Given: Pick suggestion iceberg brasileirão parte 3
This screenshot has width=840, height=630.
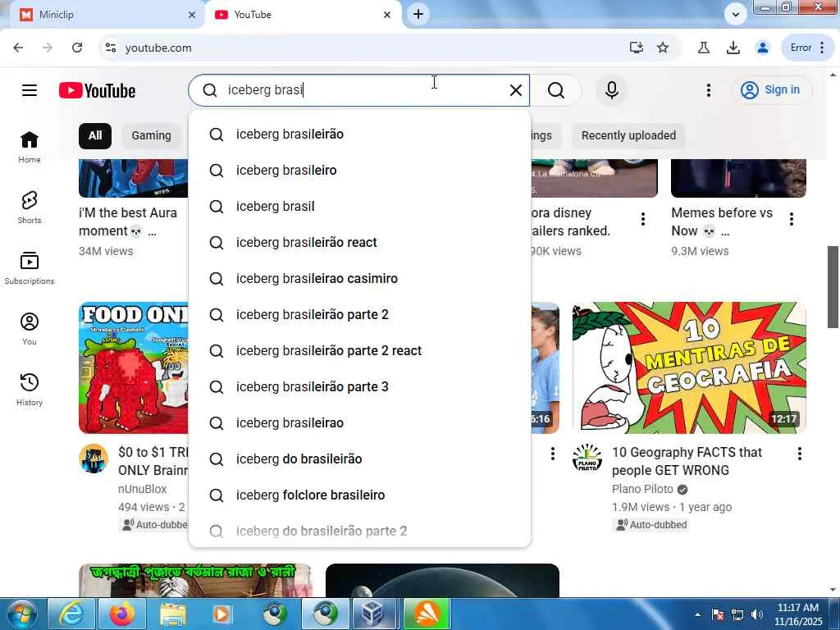Looking at the screenshot, I should point(359,387).
